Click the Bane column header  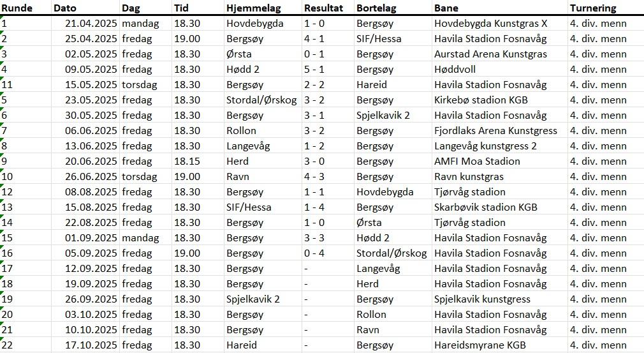tap(446, 8)
